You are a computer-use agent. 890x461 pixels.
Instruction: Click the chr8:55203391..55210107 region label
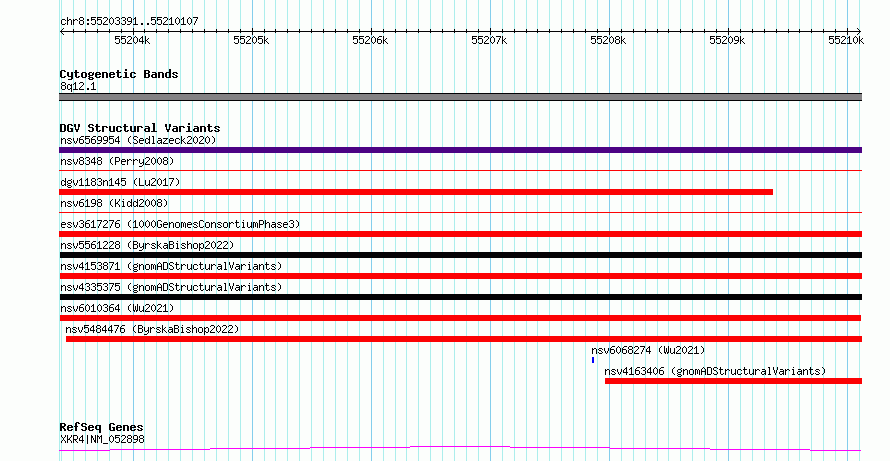[x=129, y=22]
